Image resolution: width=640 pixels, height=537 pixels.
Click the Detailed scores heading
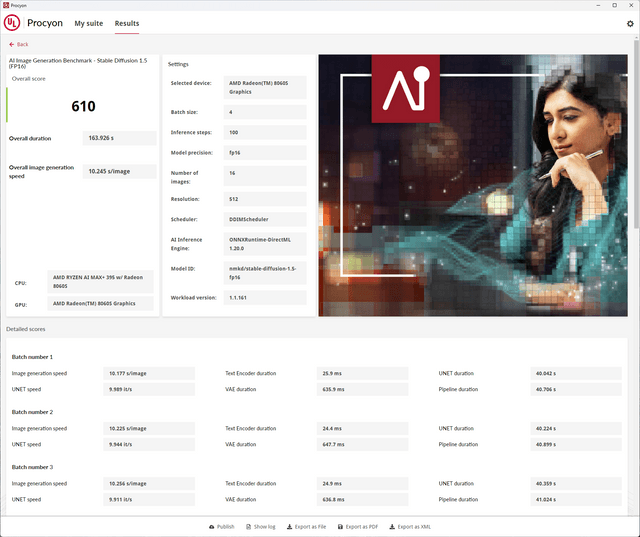point(26,329)
